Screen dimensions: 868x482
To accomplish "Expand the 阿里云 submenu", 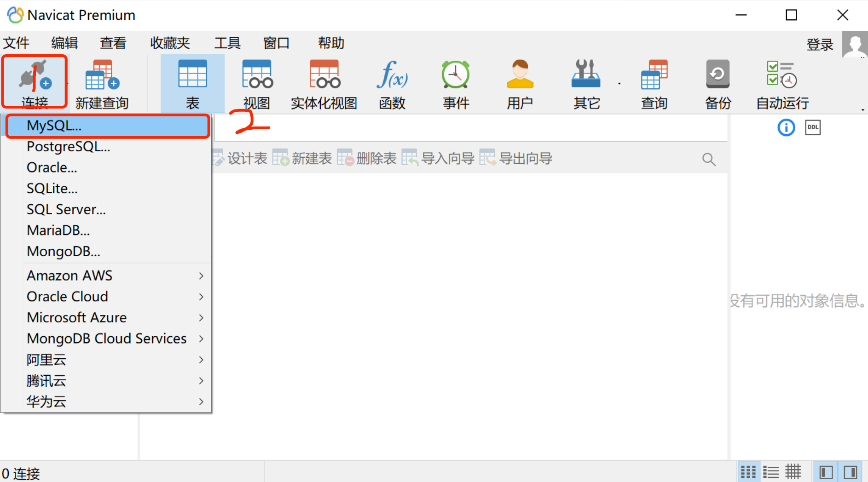I will [106, 360].
